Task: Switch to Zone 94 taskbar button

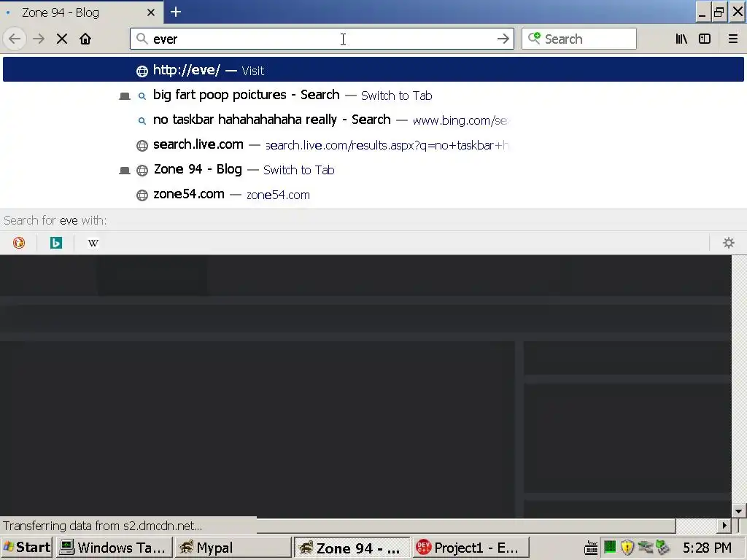Action: [352, 548]
